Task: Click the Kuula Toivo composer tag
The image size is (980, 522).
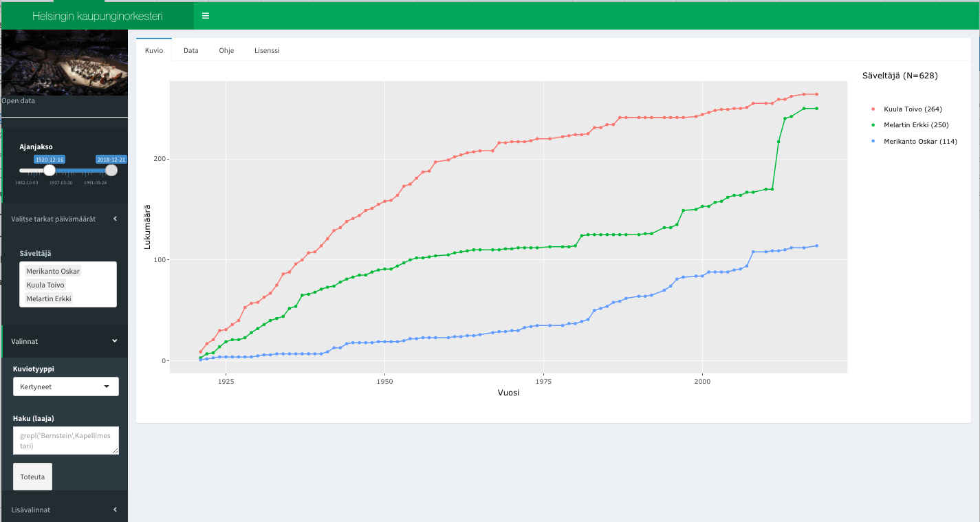Action: point(45,285)
